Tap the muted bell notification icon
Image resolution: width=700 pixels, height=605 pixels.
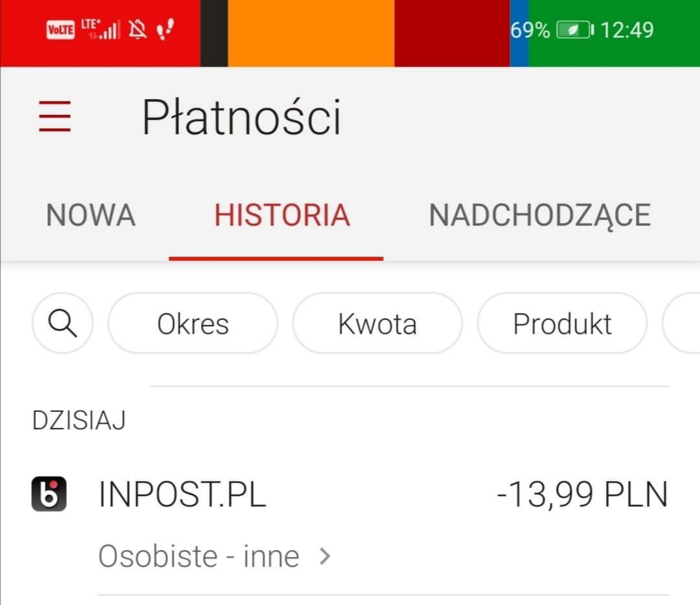[x=137, y=30]
